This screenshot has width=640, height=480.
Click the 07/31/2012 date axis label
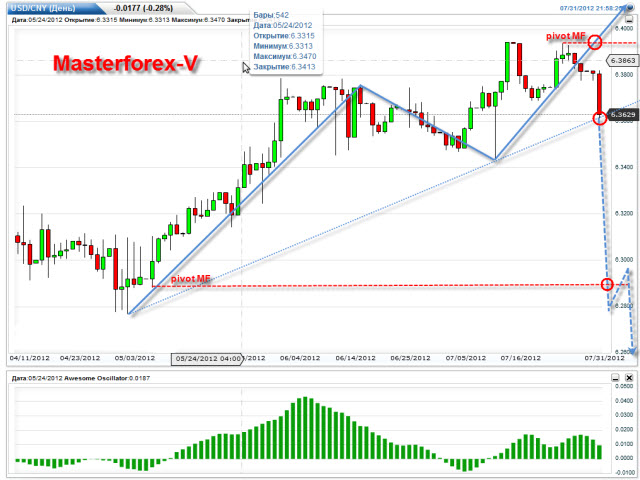click(604, 358)
